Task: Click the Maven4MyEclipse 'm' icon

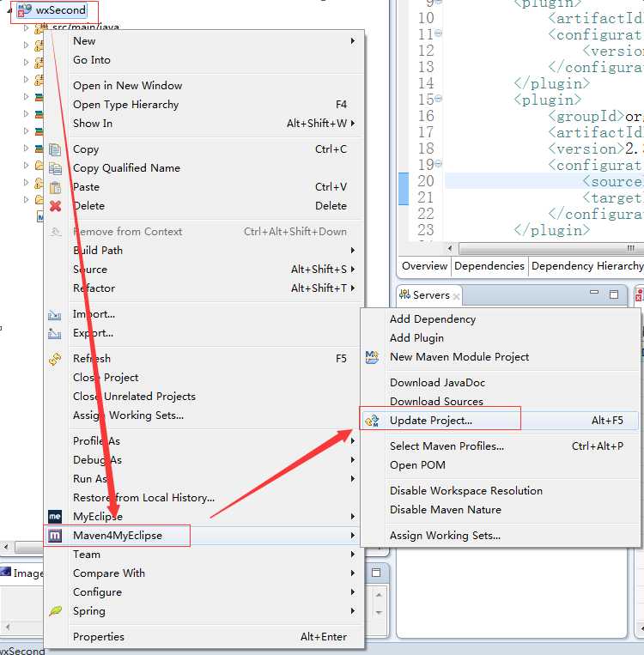Action: tap(55, 535)
